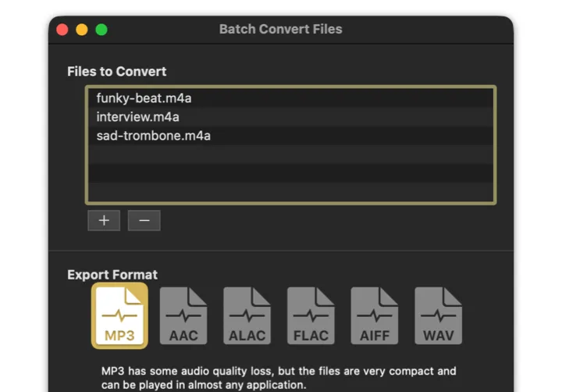The image size is (562, 392).
Task: Select the MP3 export format icon
Action: [119, 315]
